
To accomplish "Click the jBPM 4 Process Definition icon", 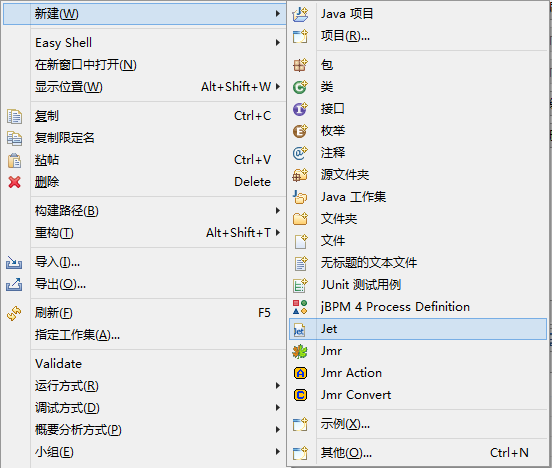I will [300, 307].
